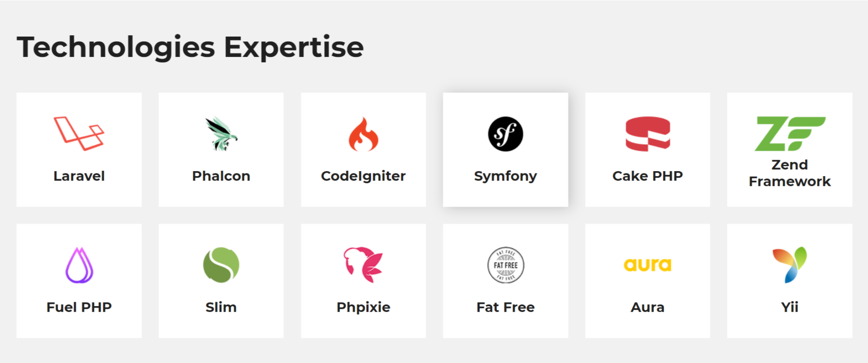Select the Zend Framework ZF logo
The image size is (868, 363).
tap(789, 133)
